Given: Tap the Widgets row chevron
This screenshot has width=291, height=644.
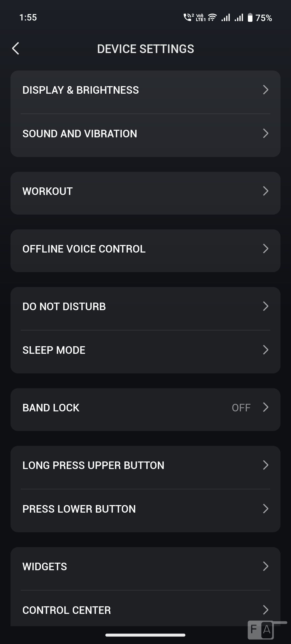Looking at the screenshot, I should pos(265,566).
